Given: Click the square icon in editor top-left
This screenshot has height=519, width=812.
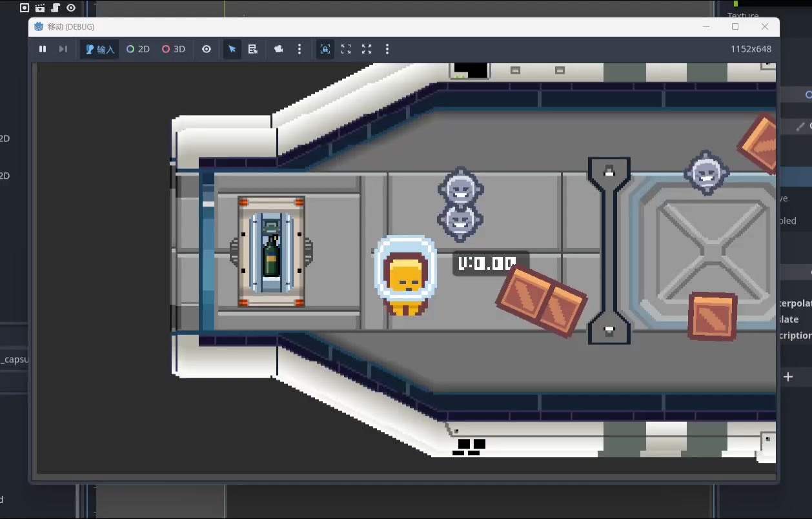Looking at the screenshot, I should click(x=25, y=8).
